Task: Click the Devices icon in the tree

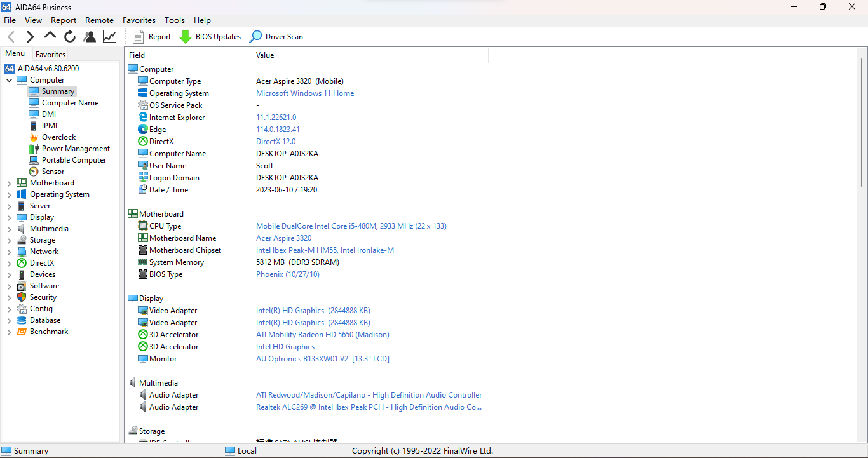Action: pos(22,274)
